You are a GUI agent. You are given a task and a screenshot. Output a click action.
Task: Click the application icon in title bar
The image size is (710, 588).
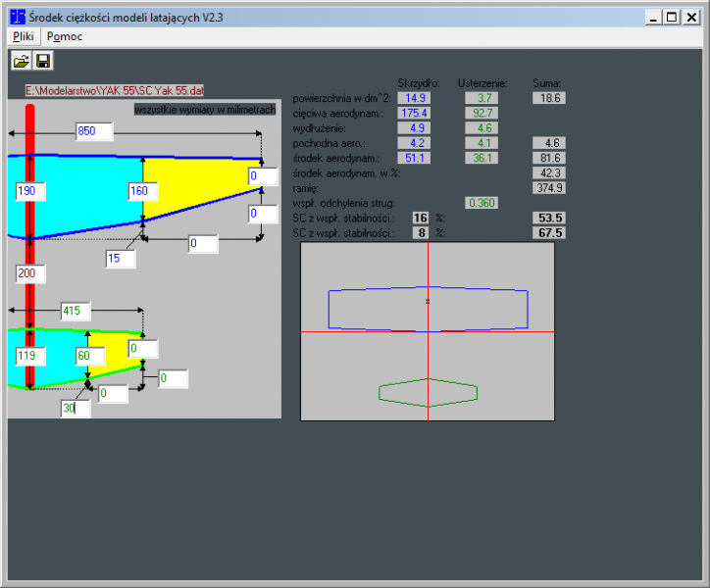point(17,17)
